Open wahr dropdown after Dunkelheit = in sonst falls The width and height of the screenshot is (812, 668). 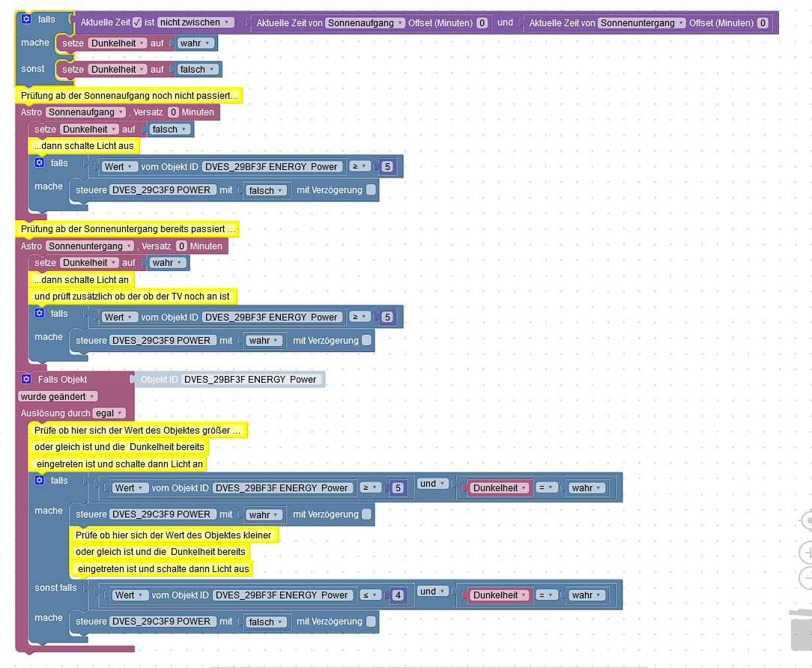coord(587,595)
